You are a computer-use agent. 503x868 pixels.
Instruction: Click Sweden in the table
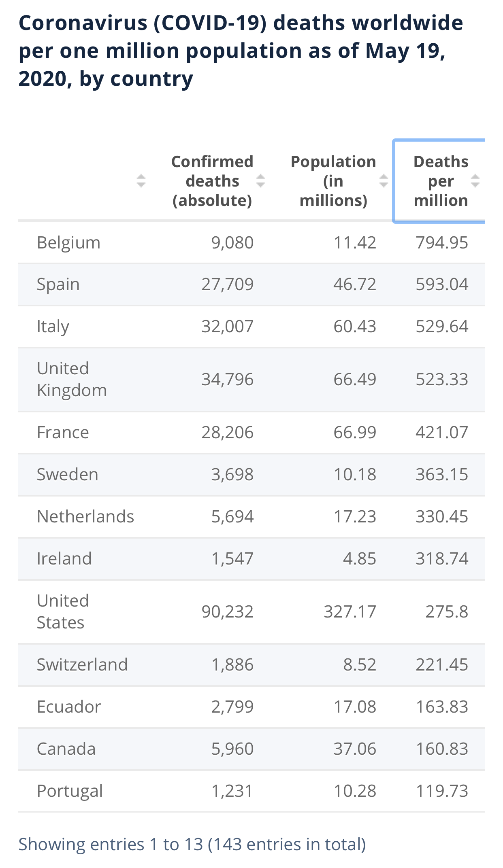coord(67,475)
